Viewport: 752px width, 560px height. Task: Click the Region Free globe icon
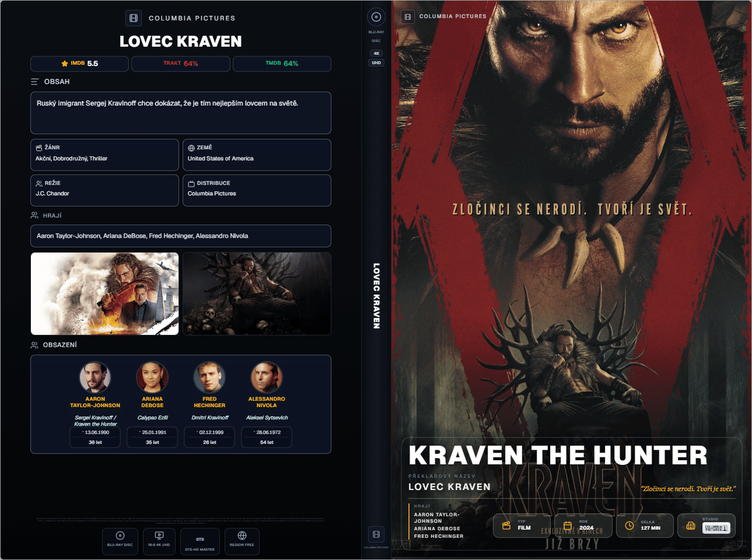pyautogui.click(x=242, y=535)
